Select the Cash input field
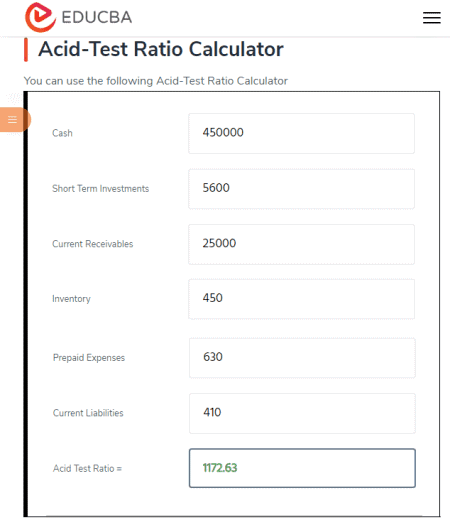The image size is (450, 525). click(301, 133)
